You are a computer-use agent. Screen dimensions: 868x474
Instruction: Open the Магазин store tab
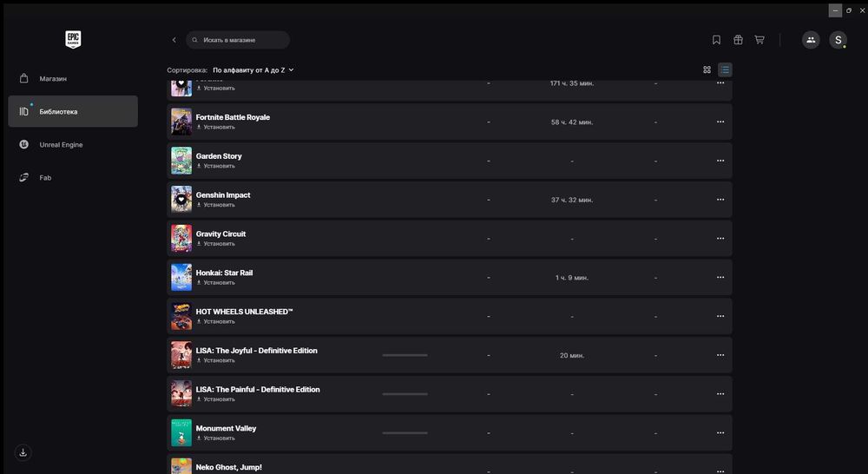click(x=53, y=79)
